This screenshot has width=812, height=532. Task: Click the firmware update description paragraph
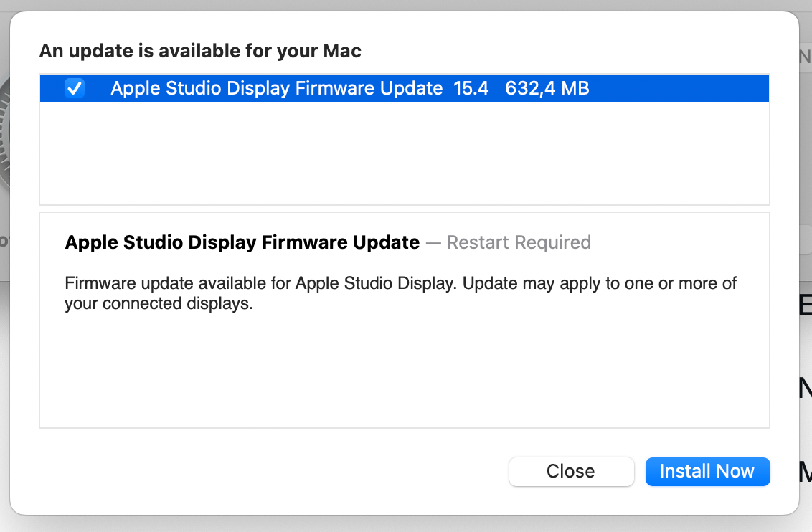400,293
